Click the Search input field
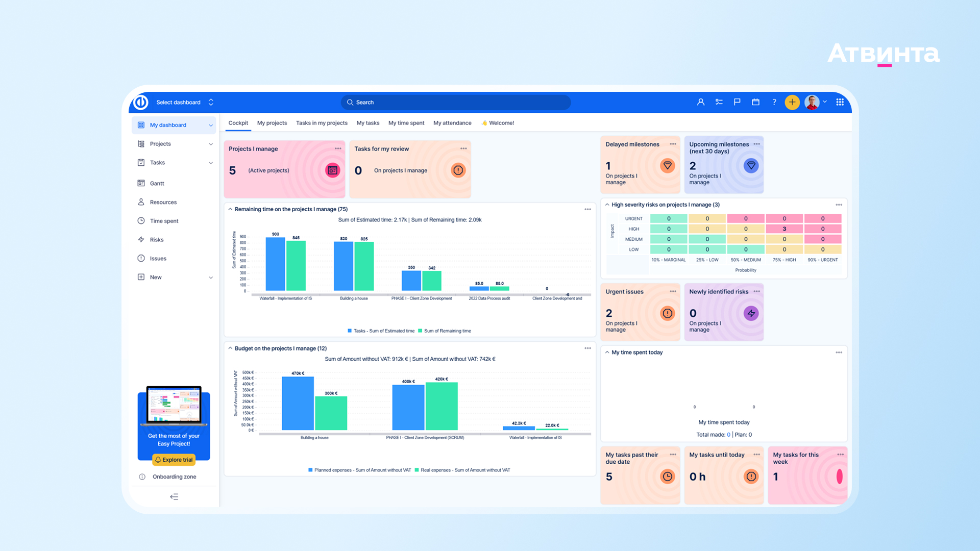The image size is (980, 551). 455,102
